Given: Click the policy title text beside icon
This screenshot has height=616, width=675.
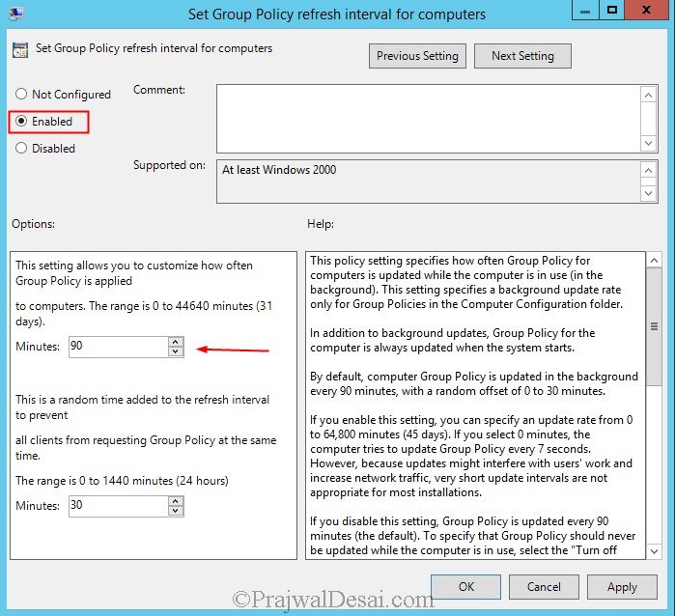Looking at the screenshot, I should tap(154, 48).
